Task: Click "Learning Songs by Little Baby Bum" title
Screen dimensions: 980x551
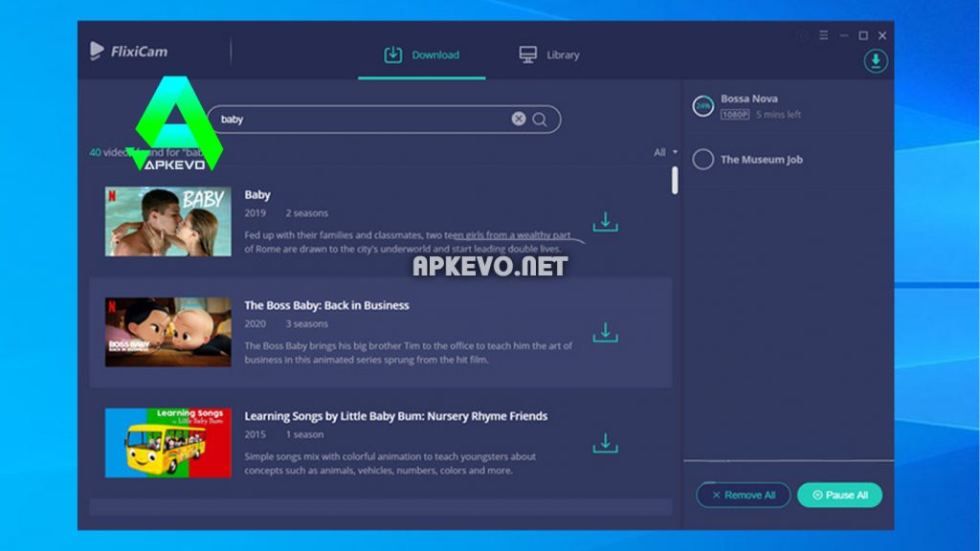Action: tap(395, 416)
